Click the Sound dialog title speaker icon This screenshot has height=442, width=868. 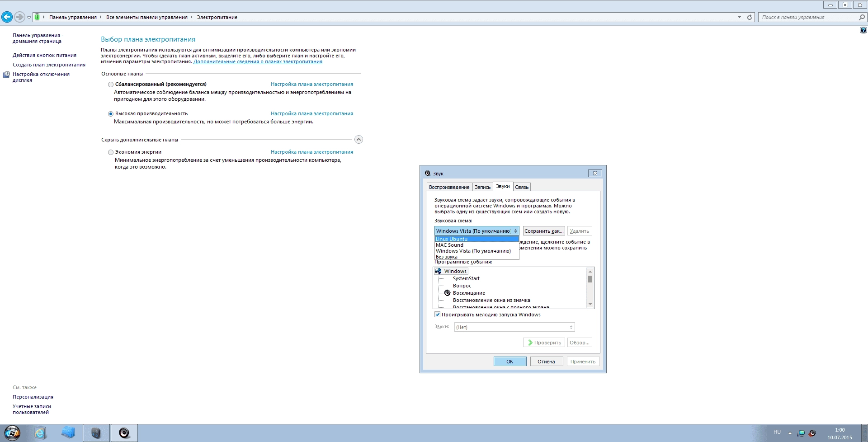428,173
